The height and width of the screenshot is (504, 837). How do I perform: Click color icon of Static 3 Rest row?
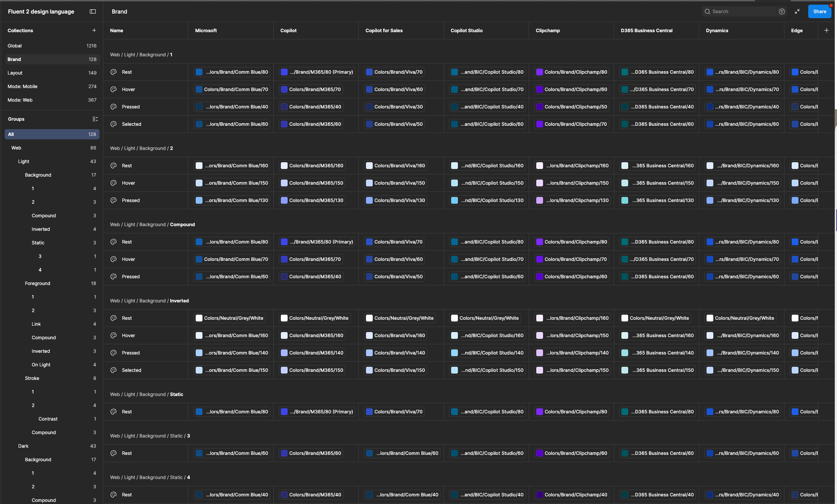[x=114, y=453]
